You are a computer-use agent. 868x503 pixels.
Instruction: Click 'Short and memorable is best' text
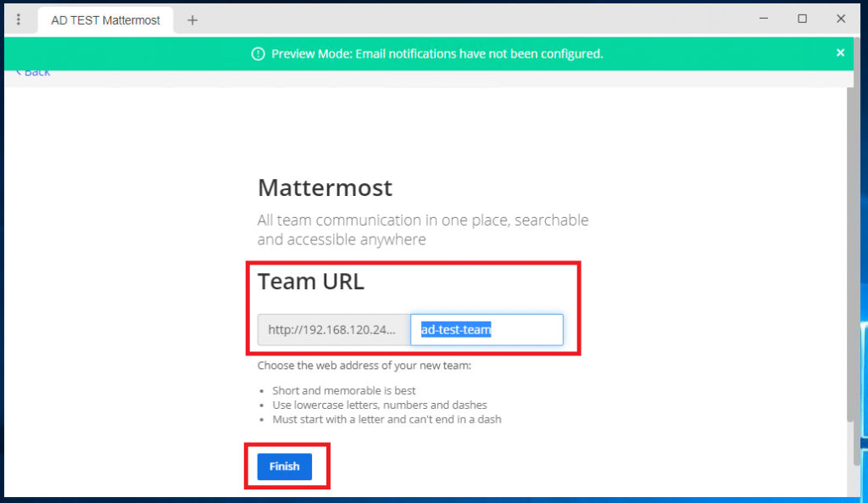click(x=344, y=390)
